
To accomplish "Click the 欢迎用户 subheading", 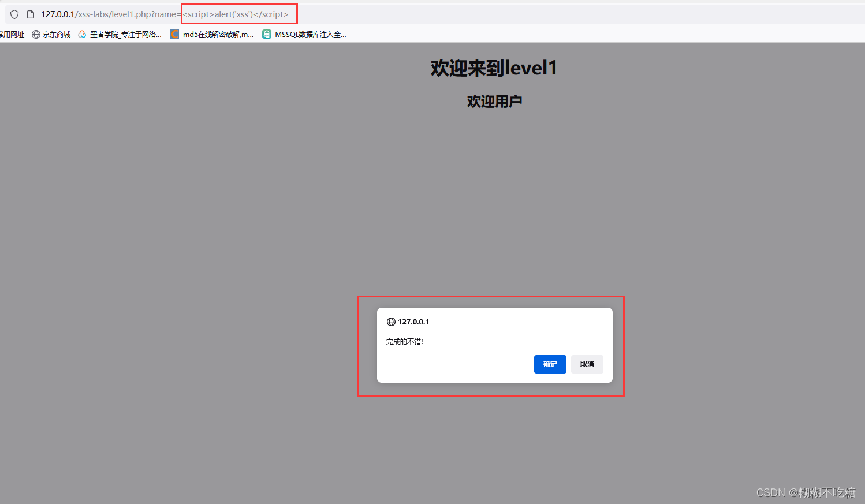I will tap(494, 102).
